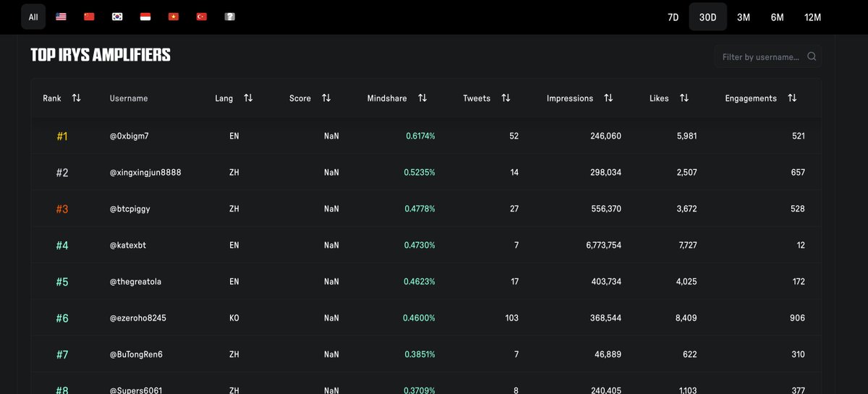This screenshot has width=868, height=394.
Task: Open the @0xbigm7 profile link
Action: tap(129, 136)
